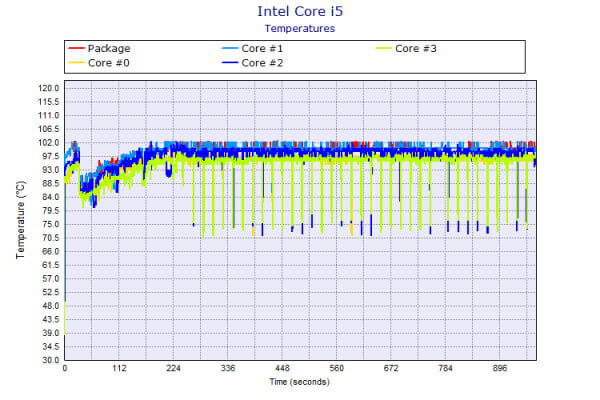This screenshot has height=400, width=600.
Task: Click the 111.0 y-axis value
Action: coord(49,116)
